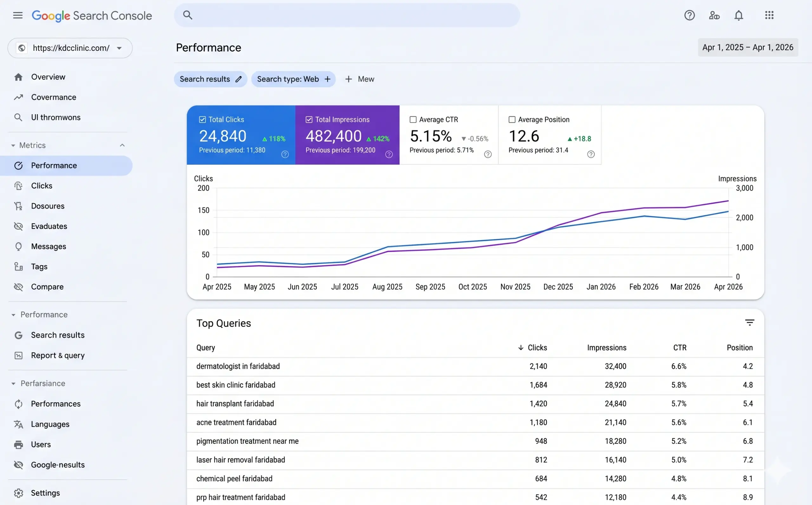Screen dimensions: 812x505
Task: Open the user management icon in header
Action: pos(714,15)
